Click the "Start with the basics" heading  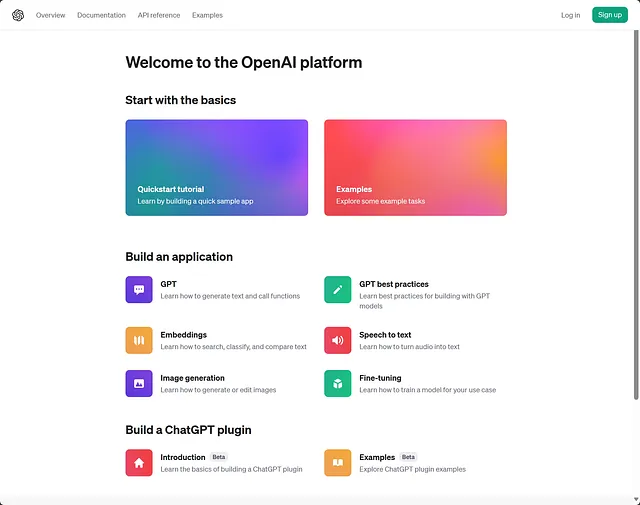[180, 100]
